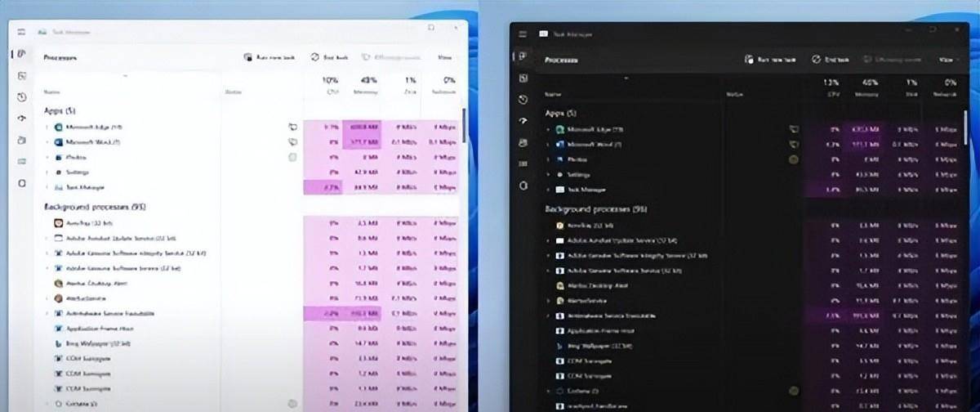Viewport: 980px width, 412px height.
Task: Click Cortana status icon in light window
Action: pyautogui.click(x=292, y=404)
